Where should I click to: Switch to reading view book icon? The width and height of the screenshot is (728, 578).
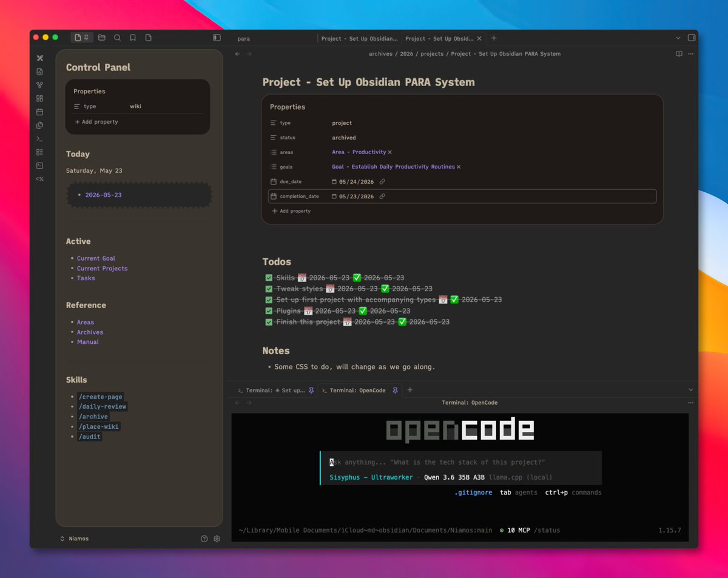[679, 54]
